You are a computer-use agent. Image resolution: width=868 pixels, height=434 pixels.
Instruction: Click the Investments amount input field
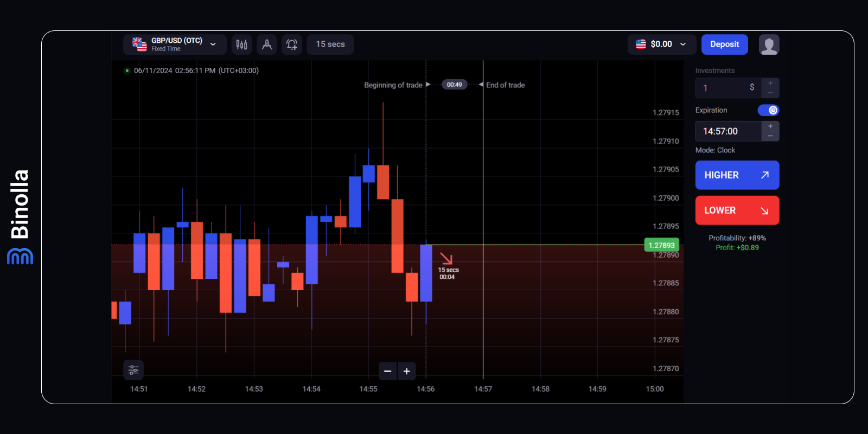point(727,88)
